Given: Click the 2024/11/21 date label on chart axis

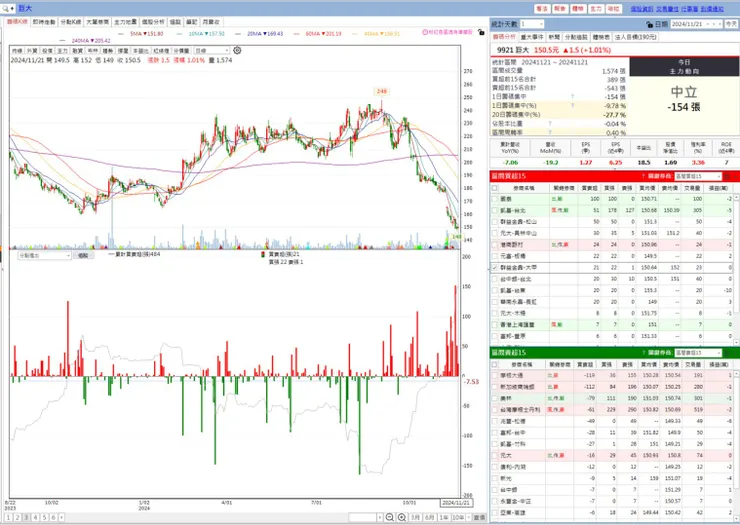Looking at the screenshot, I should point(455,503).
